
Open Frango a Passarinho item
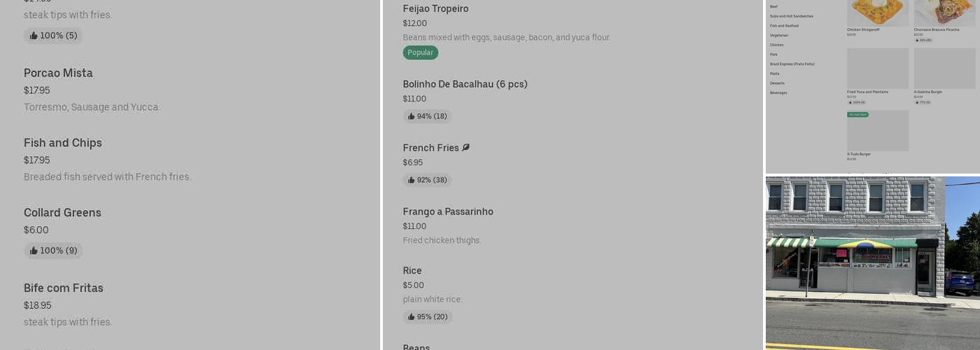click(x=448, y=211)
